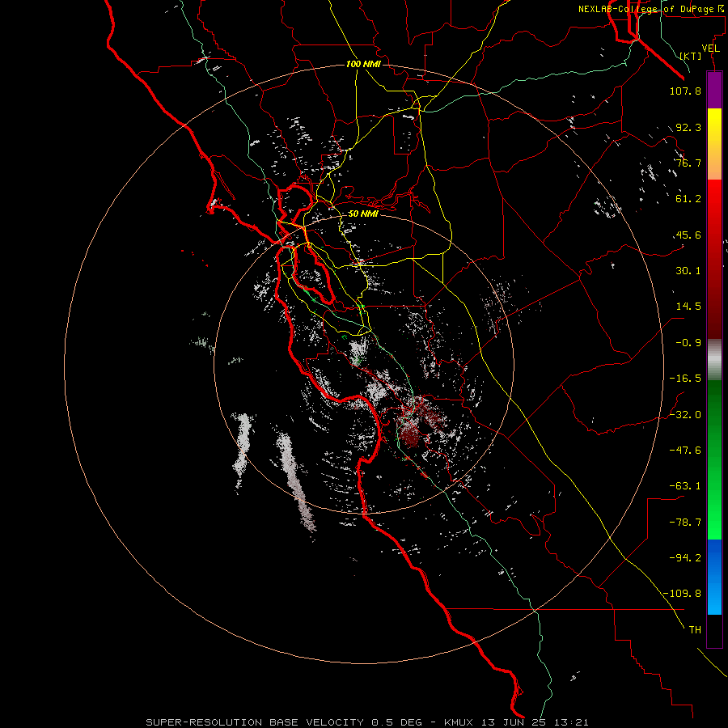Select the 45.6 scale value
The width and height of the screenshot is (728, 728).
pos(688,235)
